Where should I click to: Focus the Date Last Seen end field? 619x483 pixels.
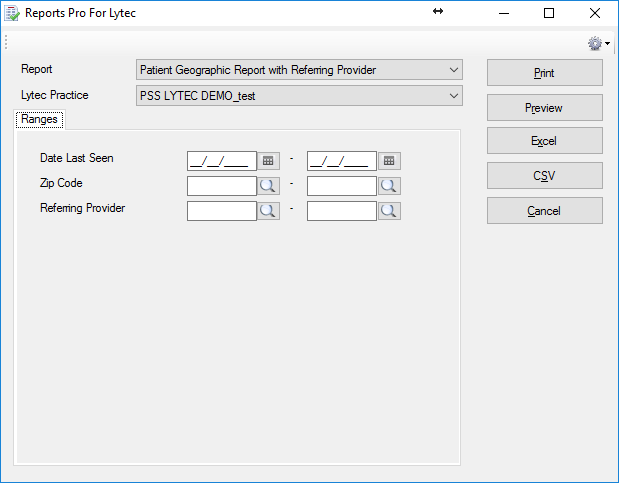[x=342, y=161]
